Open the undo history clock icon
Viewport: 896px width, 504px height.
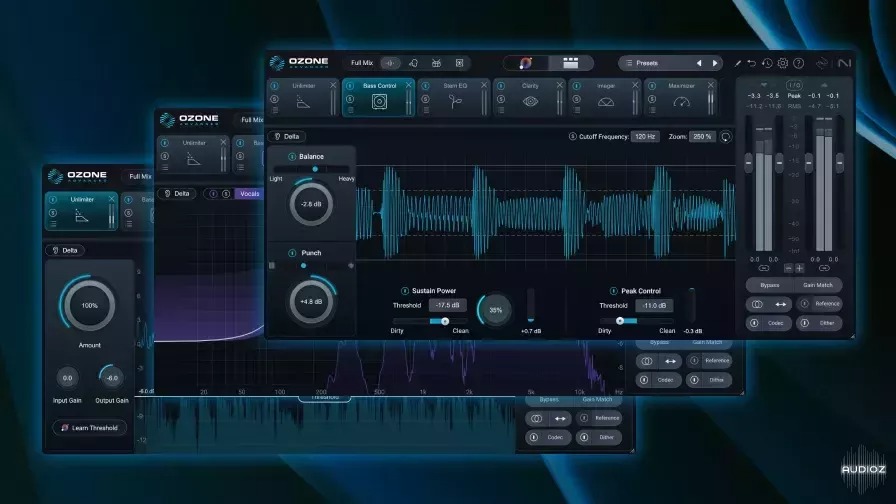point(767,63)
